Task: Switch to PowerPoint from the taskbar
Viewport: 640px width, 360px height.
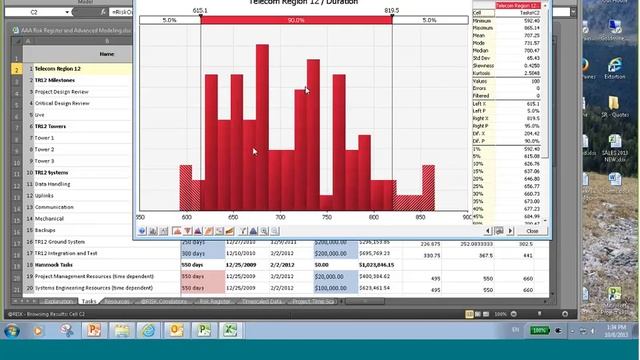Action: [93, 330]
